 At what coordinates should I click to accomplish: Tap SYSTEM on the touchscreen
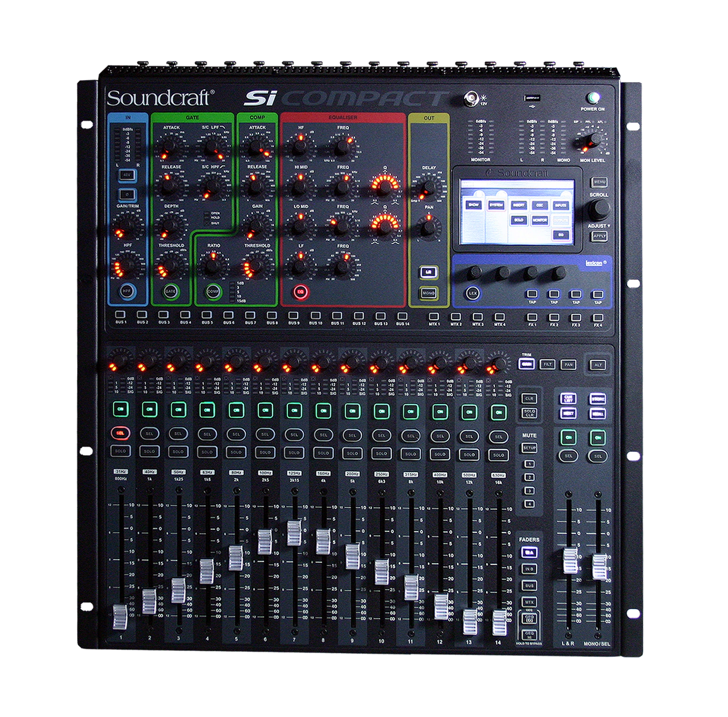tap(496, 205)
